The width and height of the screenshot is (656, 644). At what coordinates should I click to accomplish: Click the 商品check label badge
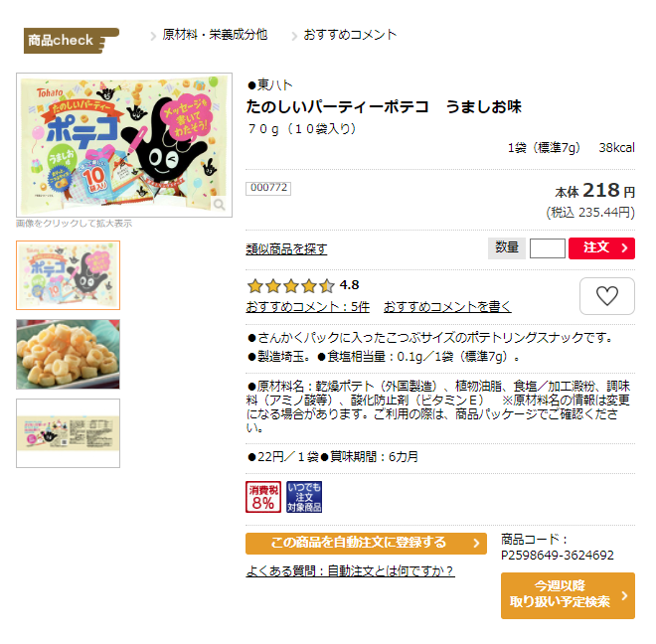coord(69,41)
